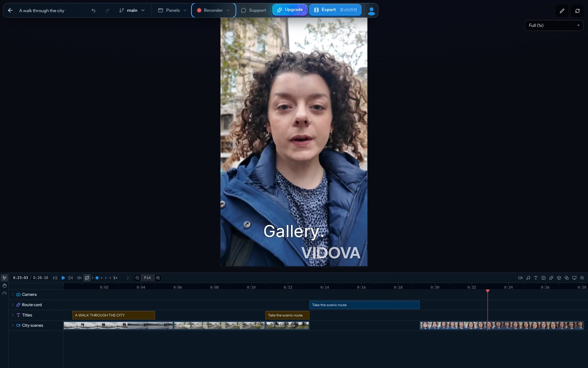Click the refresh preview icon
Image resolution: width=588 pixels, height=368 pixels.
(x=577, y=11)
